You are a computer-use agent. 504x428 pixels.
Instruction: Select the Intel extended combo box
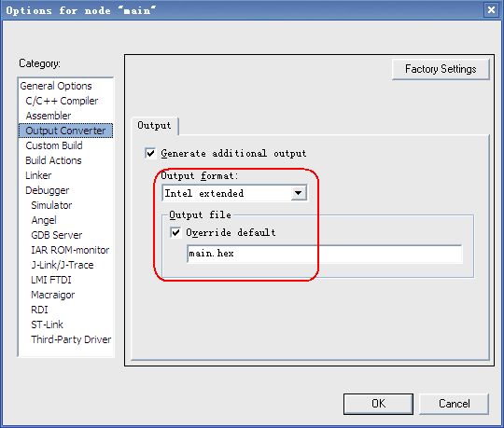coord(234,193)
